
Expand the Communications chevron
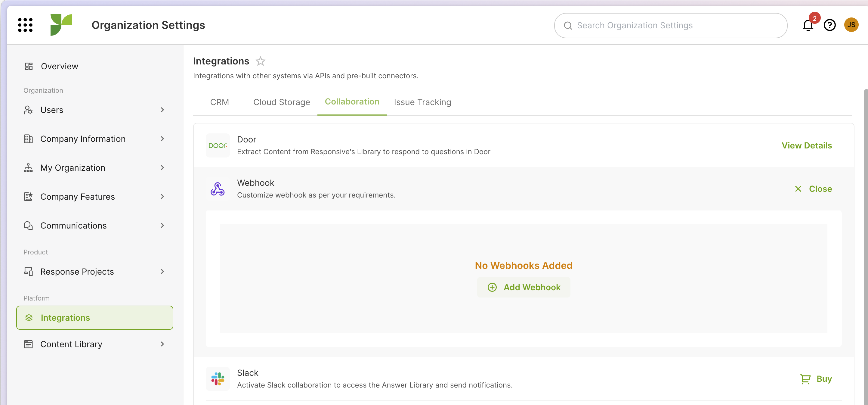click(162, 226)
